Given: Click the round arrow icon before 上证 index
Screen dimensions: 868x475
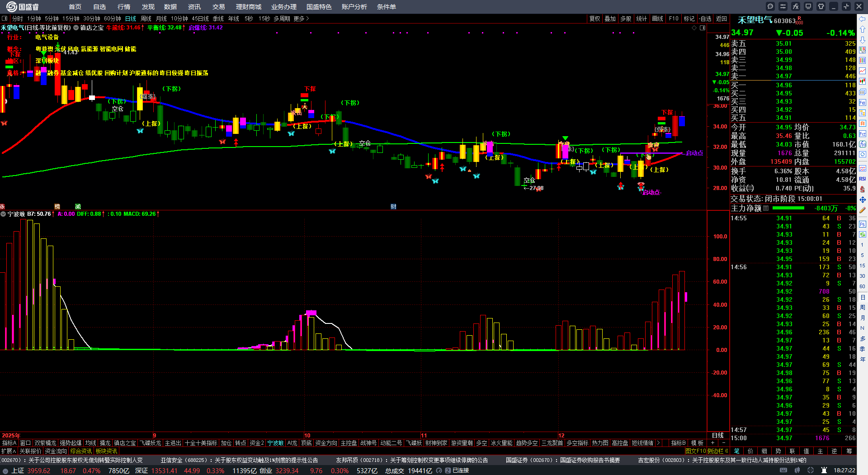Looking at the screenshot, I should (5, 470).
